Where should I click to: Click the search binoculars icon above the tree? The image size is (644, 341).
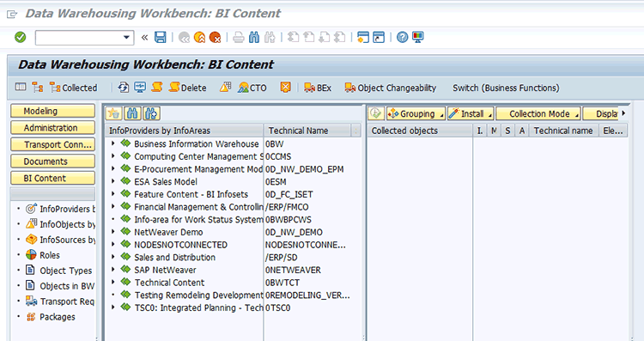pos(132,113)
